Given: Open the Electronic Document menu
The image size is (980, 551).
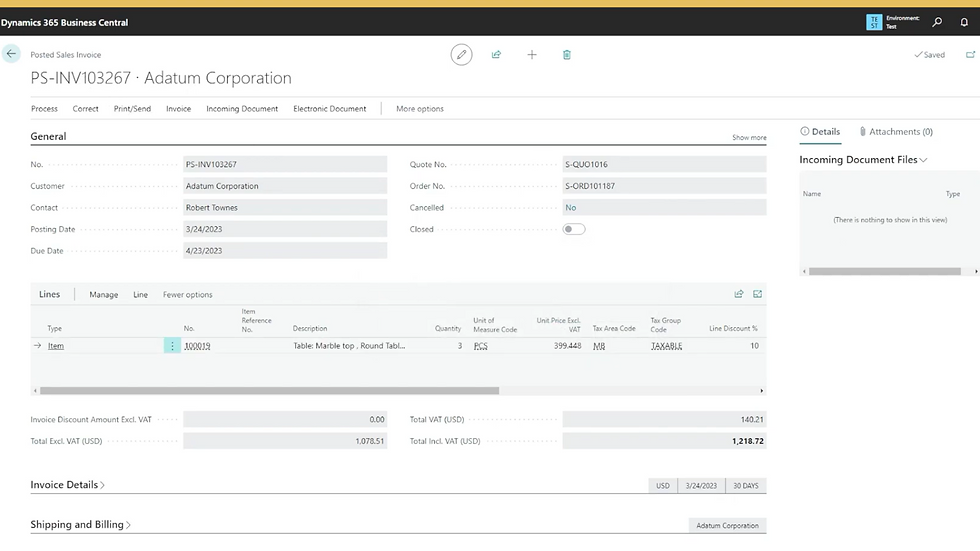Looking at the screenshot, I should [x=329, y=109].
